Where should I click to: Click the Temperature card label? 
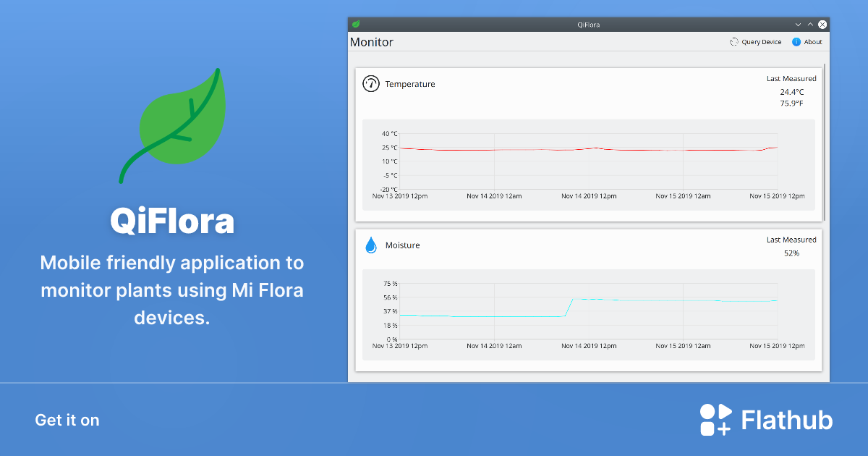point(410,84)
